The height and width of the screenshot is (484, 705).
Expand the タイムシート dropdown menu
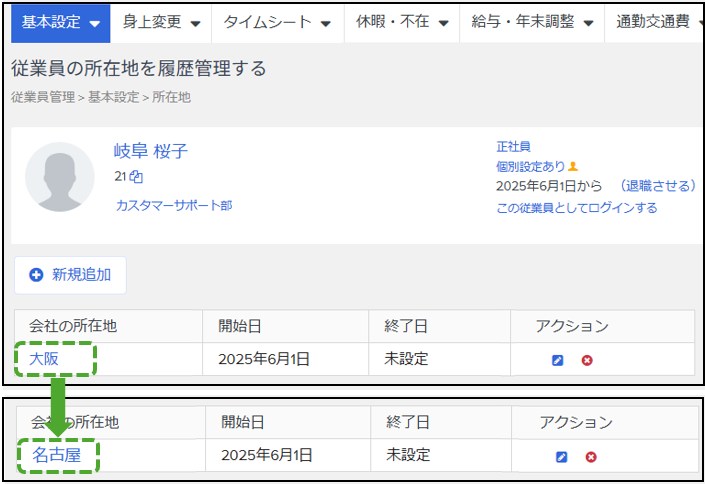[x=277, y=22]
